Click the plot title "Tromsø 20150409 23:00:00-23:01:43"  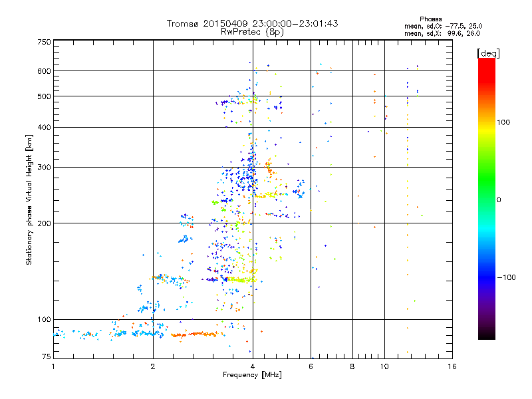[x=252, y=23]
